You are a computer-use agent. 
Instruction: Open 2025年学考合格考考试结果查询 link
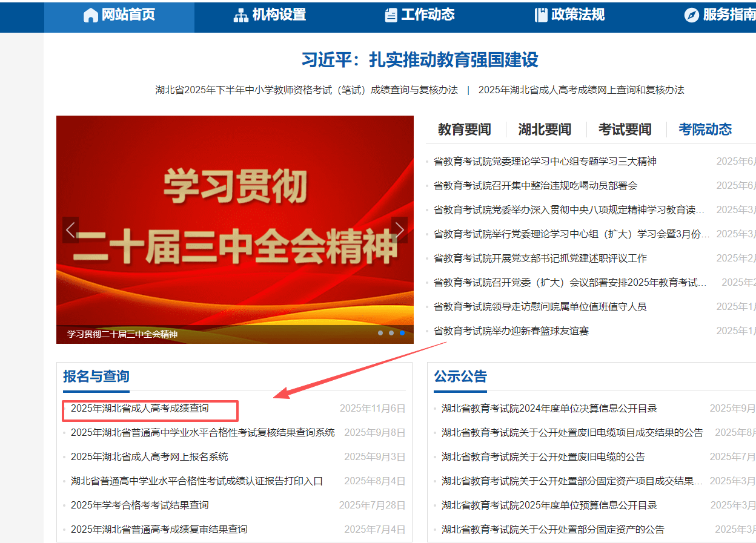point(139,505)
